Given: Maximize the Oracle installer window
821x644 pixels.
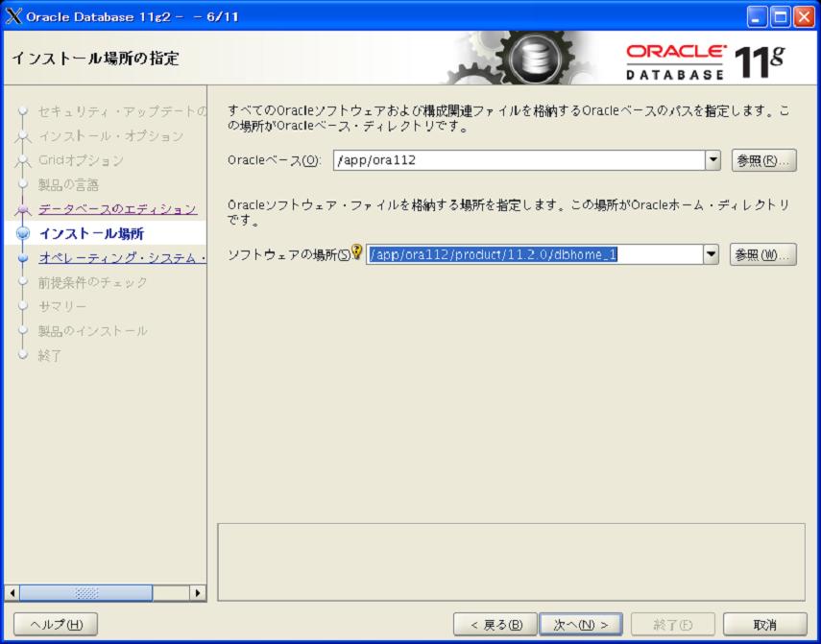Looking at the screenshot, I should (x=780, y=17).
